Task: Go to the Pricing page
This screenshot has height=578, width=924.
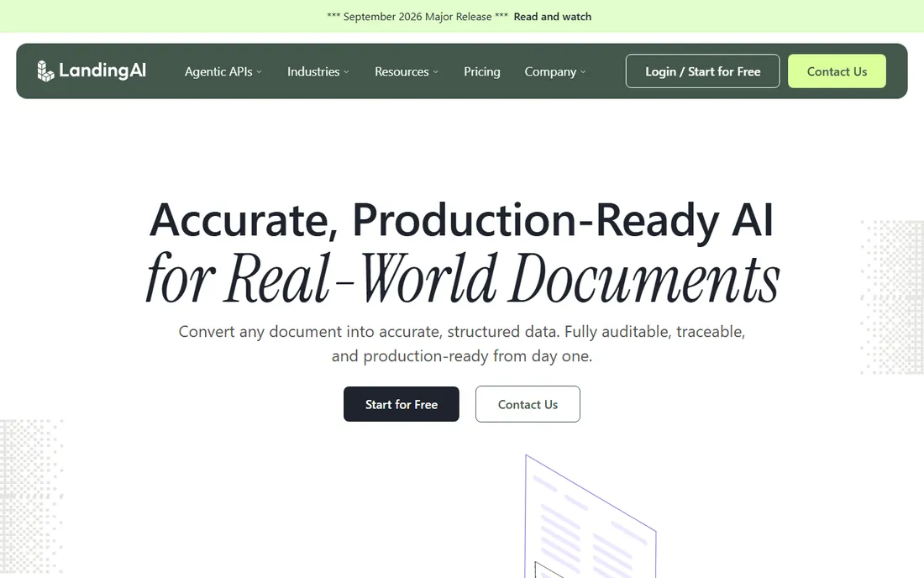Action: click(481, 71)
